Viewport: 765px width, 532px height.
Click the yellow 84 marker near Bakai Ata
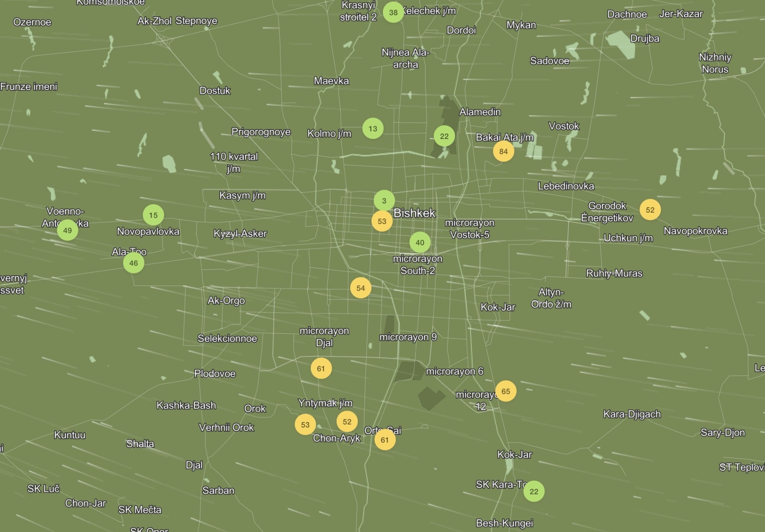coord(503,151)
